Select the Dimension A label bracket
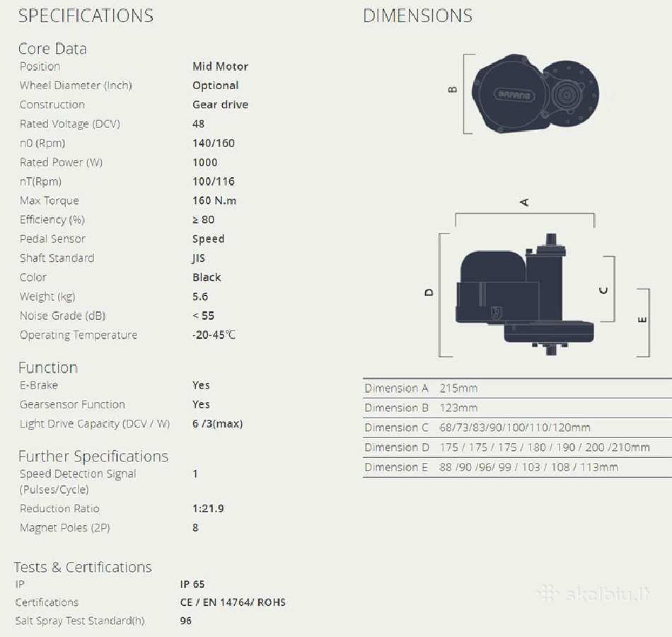Image resolution: width=672 pixels, height=637 pixels. [524, 202]
